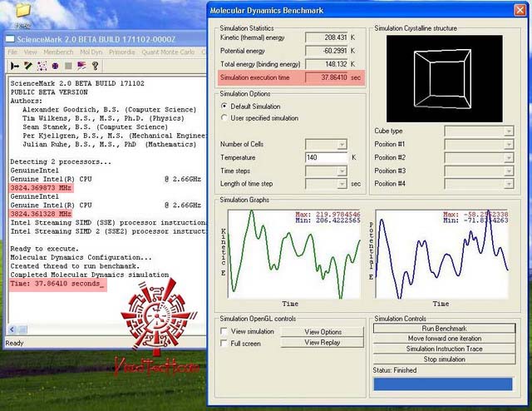This screenshot has width=532, height=411.
Task: Select the Default Simulation radio button
Action: point(224,106)
